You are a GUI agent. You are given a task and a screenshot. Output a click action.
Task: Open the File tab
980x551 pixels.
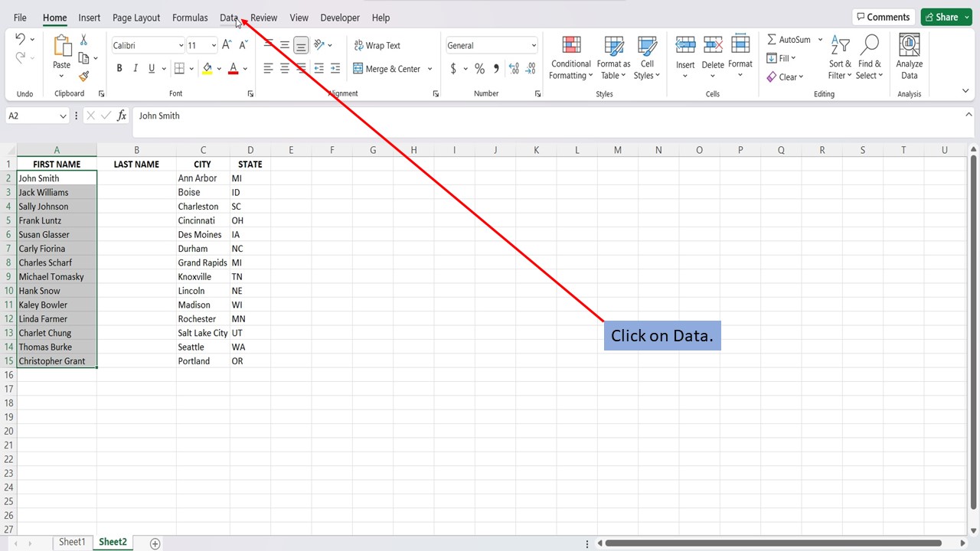20,18
